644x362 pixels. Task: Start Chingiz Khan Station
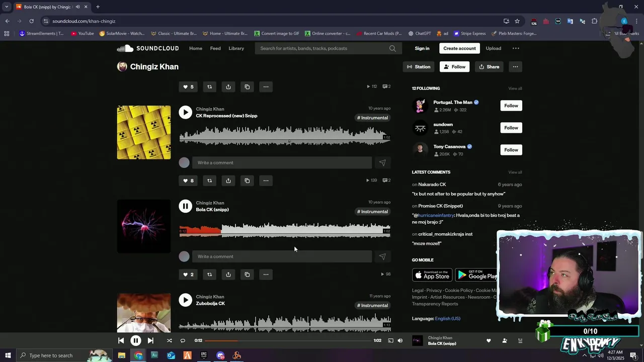[419, 66]
